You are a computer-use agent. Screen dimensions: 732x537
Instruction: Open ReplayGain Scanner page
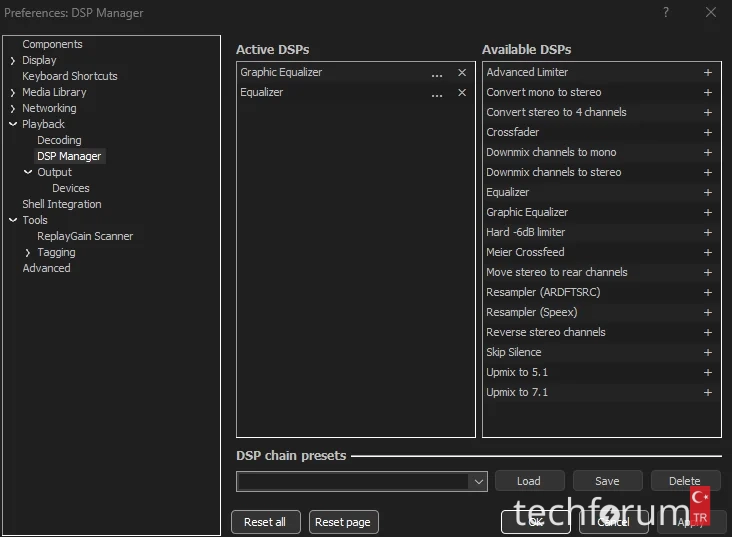click(85, 236)
